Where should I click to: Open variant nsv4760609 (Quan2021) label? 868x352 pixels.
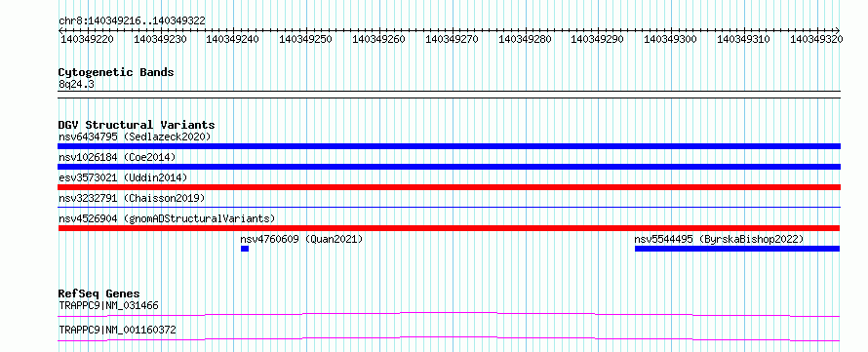(301, 239)
